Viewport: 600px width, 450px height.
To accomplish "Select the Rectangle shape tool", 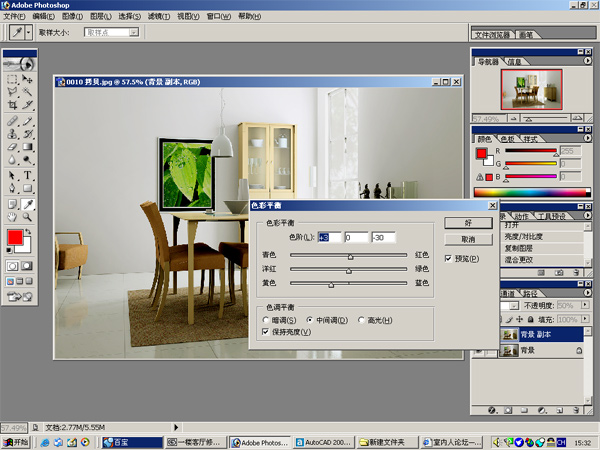I will (x=27, y=188).
